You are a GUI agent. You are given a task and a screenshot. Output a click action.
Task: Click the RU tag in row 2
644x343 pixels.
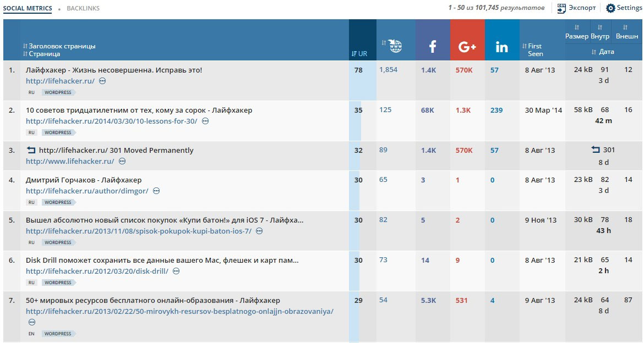coord(31,132)
